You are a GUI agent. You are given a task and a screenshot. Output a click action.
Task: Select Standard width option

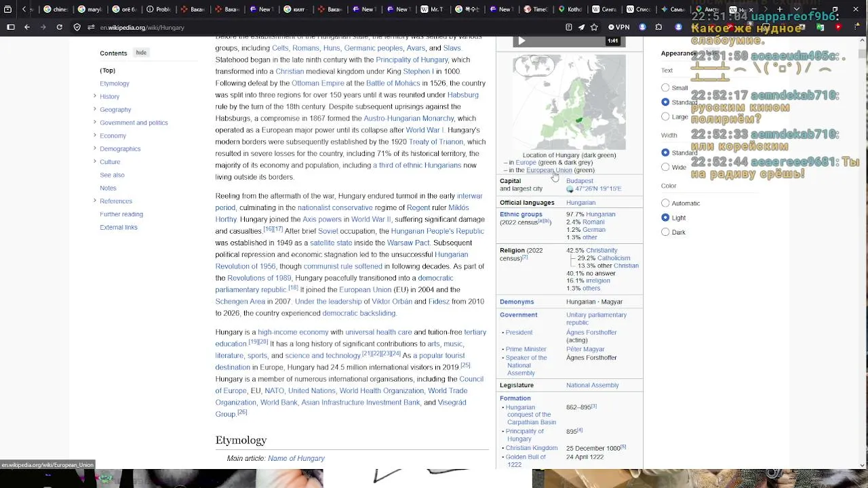point(665,152)
